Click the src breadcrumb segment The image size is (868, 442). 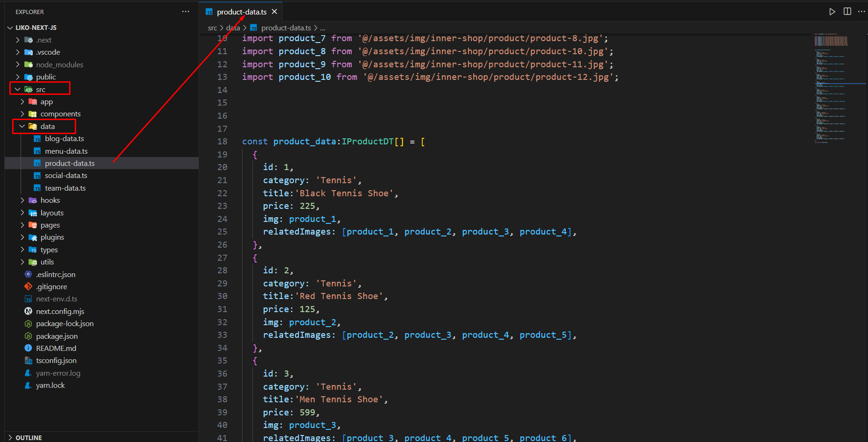[x=213, y=28]
